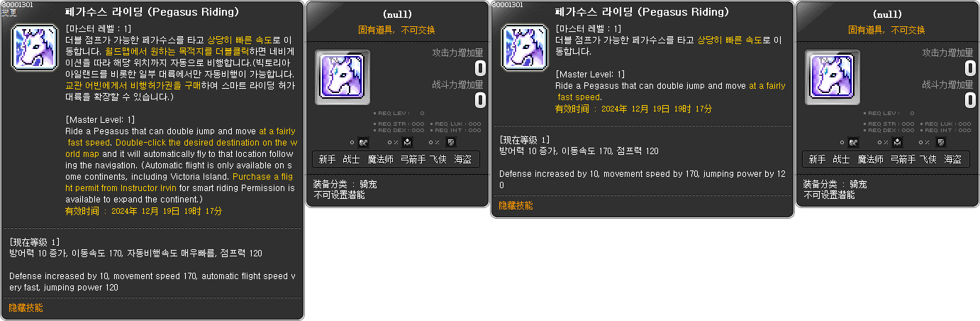Click the crown percent icon in the rightmost panel
The height and width of the screenshot is (321, 980).
(897, 143)
